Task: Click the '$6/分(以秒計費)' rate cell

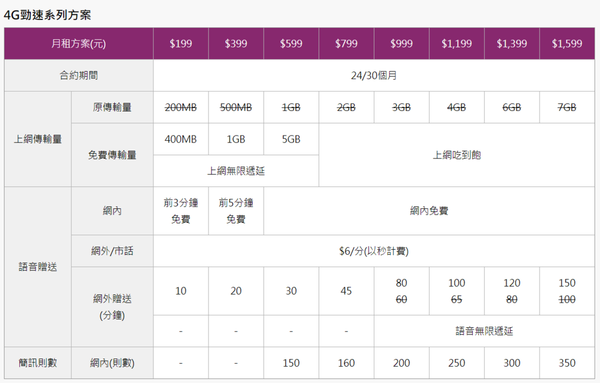Action: point(374,251)
